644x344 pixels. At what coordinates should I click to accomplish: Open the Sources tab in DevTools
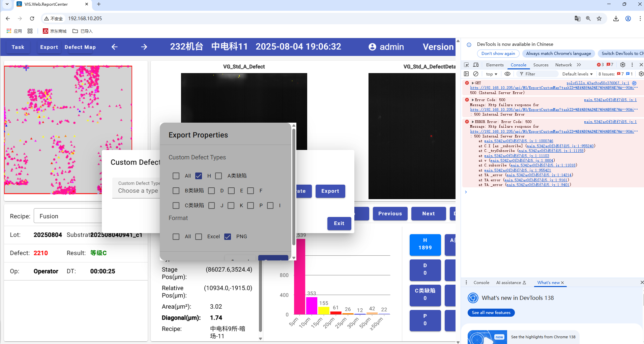540,65
